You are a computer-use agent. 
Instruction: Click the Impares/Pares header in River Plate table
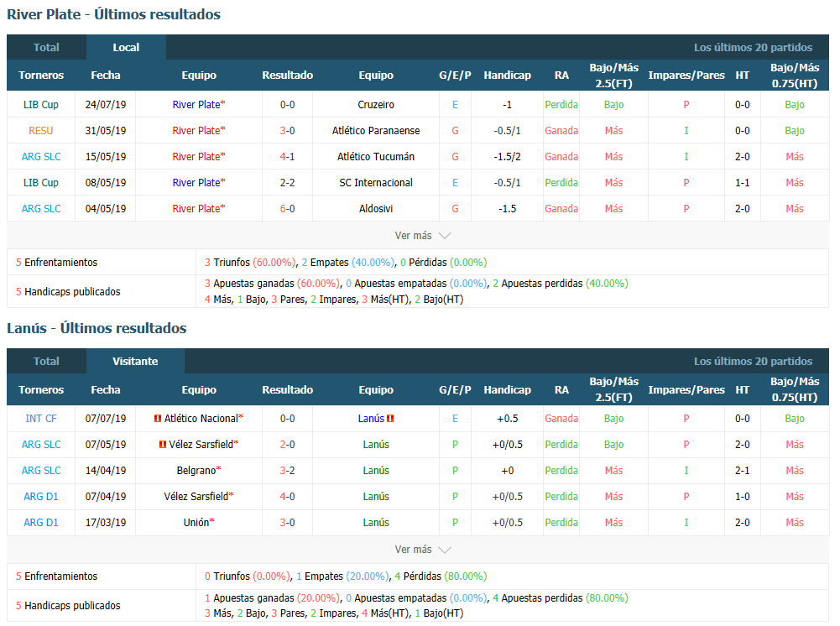tap(686, 75)
